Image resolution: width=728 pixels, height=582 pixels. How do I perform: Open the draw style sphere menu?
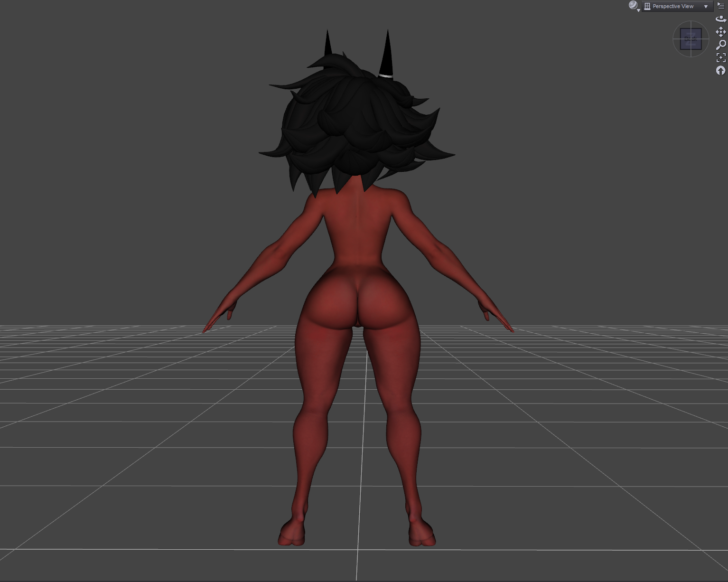point(634,6)
